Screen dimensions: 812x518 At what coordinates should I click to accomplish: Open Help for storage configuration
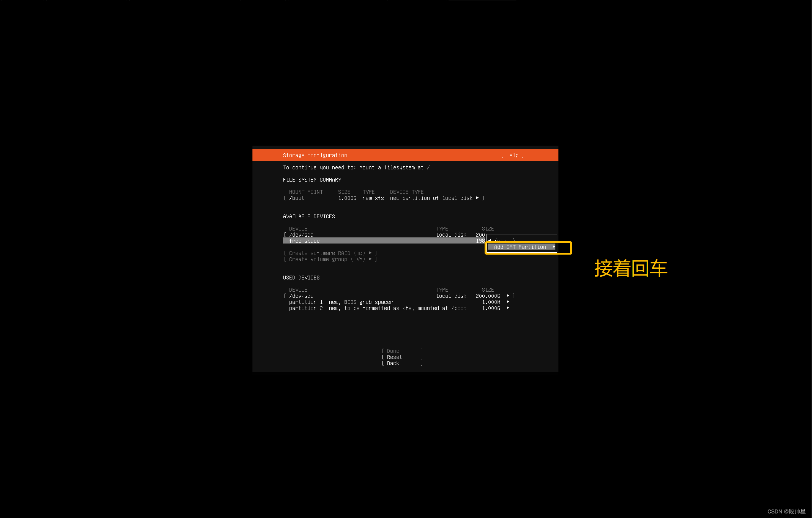pyautogui.click(x=512, y=155)
